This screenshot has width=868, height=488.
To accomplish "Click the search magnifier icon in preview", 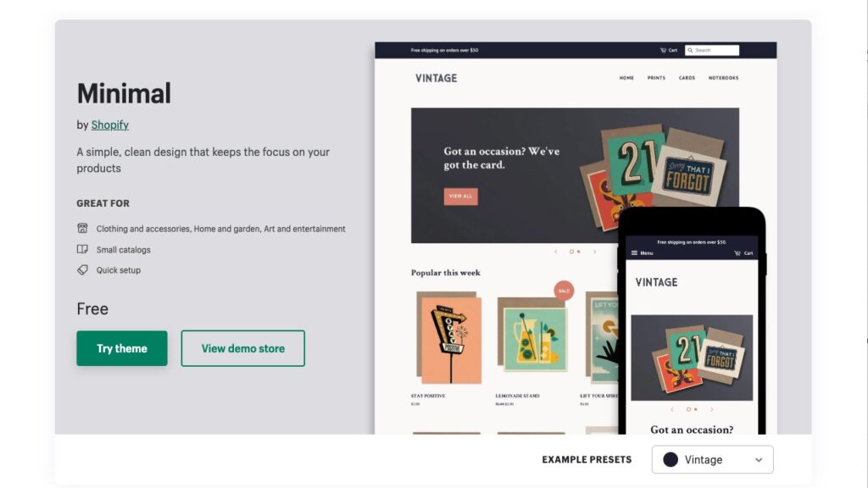I will [690, 50].
